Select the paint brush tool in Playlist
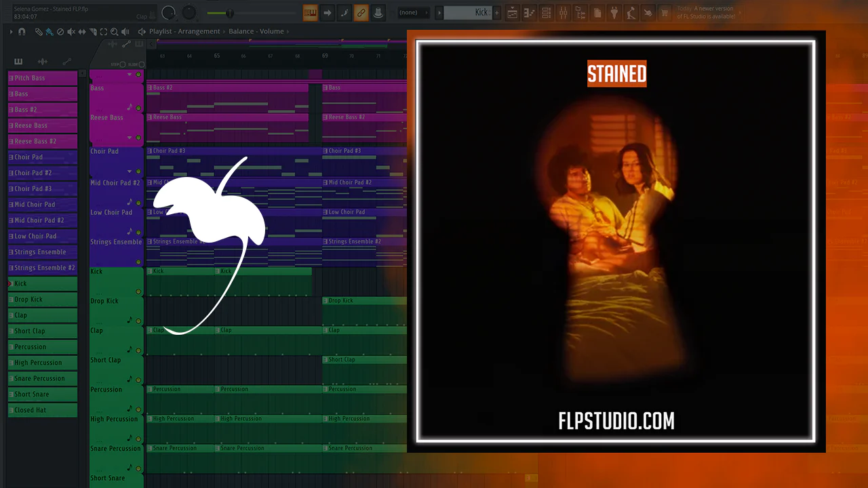Image resolution: width=868 pixels, height=488 pixels. 50,32
